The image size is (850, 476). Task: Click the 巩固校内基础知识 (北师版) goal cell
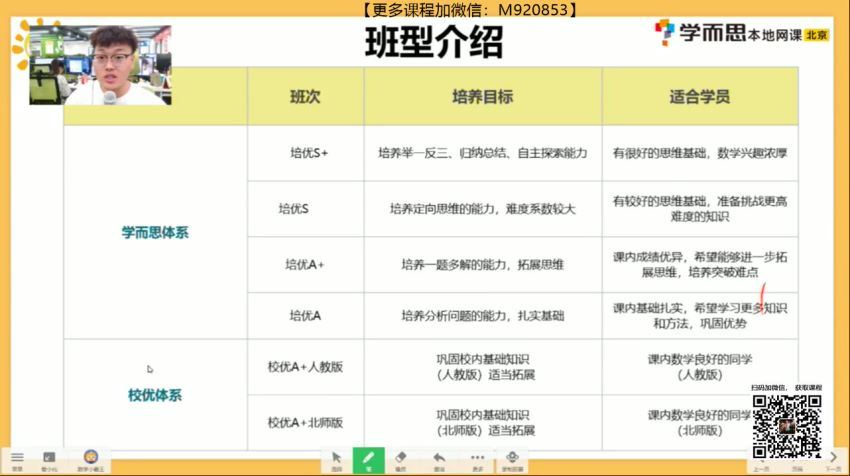point(482,422)
